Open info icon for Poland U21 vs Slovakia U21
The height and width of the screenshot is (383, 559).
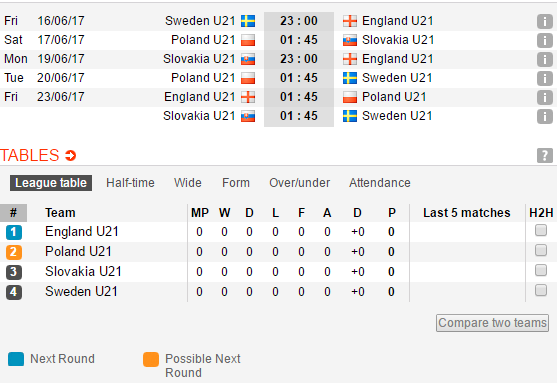(x=545, y=40)
